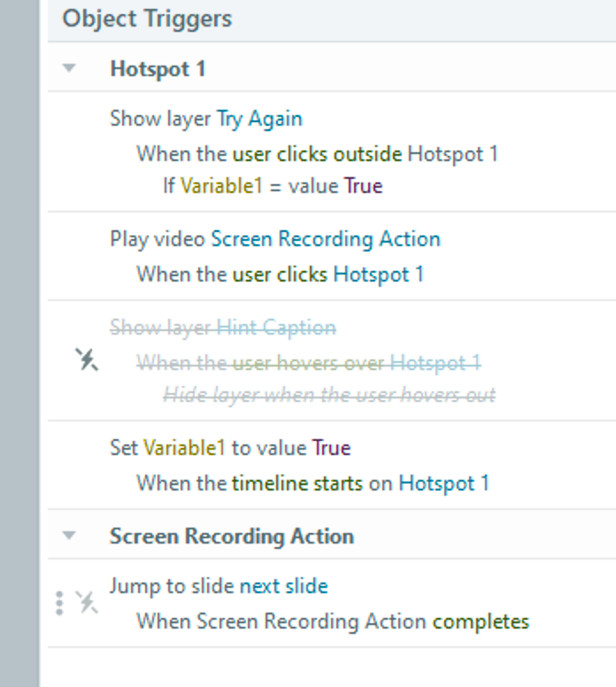Image resolution: width=616 pixels, height=687 pixels.
Task: Click the Object Triggers panel heading
Action: pyautogui.click(x=147, y=19)
